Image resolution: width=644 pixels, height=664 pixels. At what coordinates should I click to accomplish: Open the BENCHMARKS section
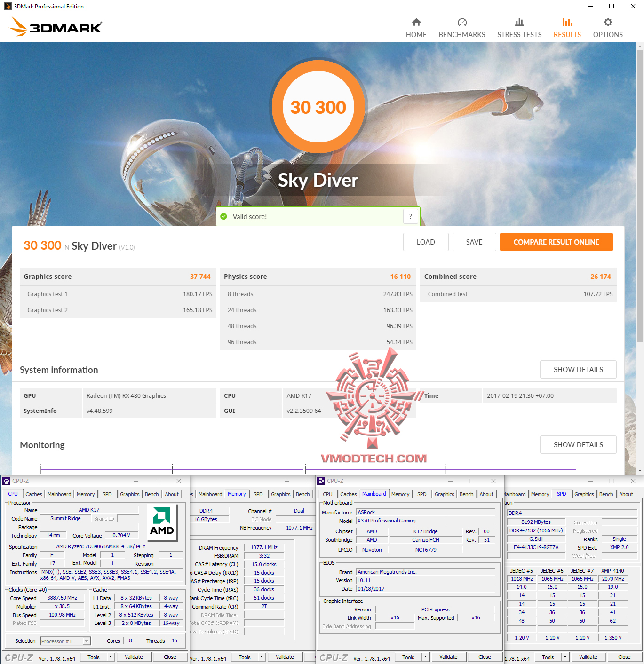(x=462, y=28)
